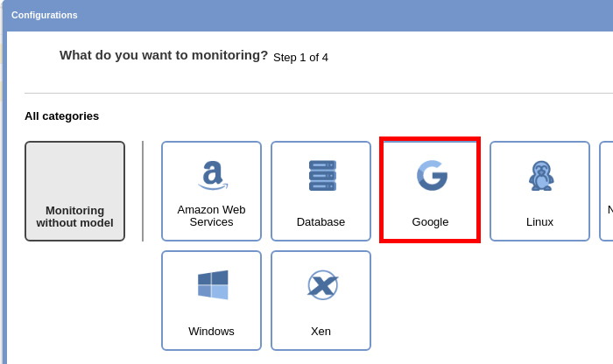The width and height of the screenshot is (613, 364).
Task: Click the Amazon logo icon
Action: tap(212, 174)
